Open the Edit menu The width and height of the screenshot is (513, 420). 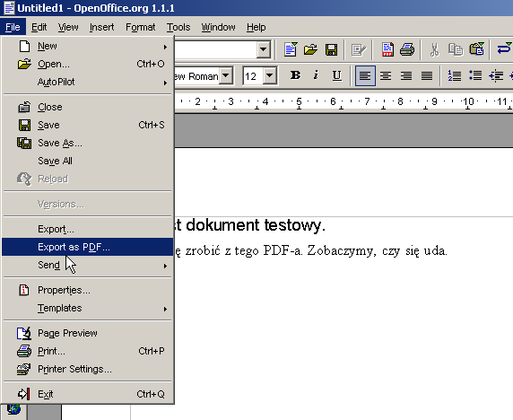coord(39,27)
